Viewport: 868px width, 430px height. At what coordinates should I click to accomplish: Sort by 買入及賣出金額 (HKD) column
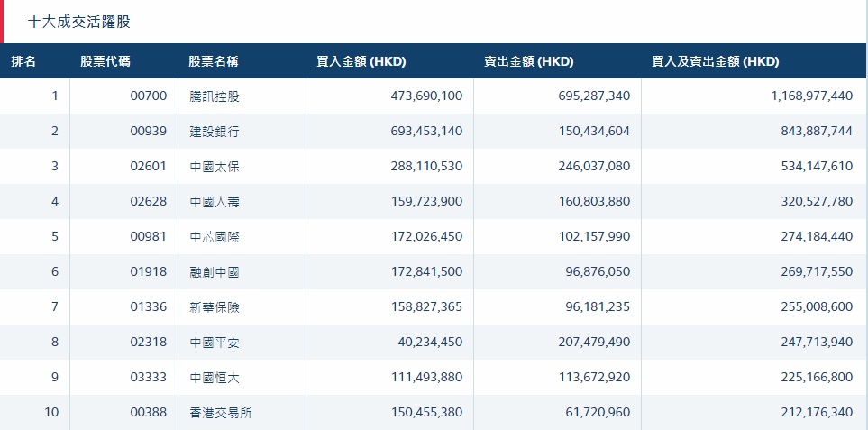[x=715, y=62]
